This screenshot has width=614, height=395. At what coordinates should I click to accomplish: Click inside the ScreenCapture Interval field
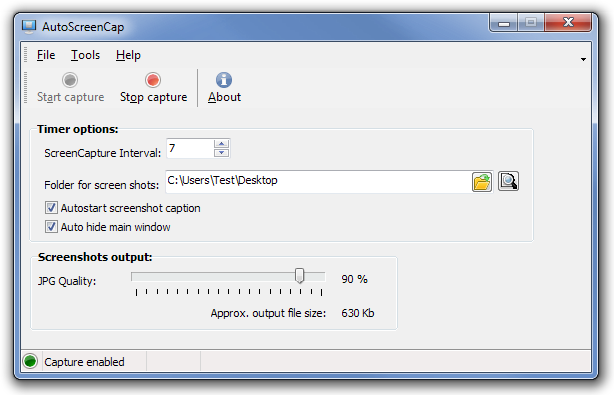(190, 148)
